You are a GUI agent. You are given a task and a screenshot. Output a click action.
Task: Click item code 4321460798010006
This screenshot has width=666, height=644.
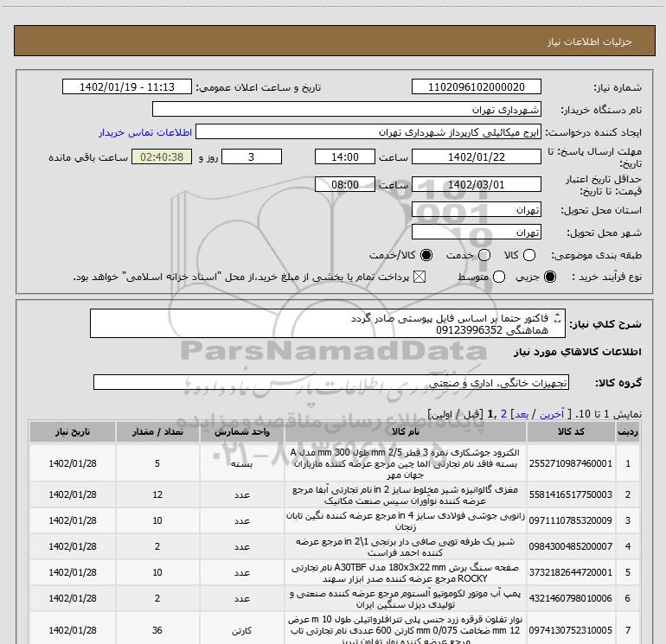click(571, 598)
